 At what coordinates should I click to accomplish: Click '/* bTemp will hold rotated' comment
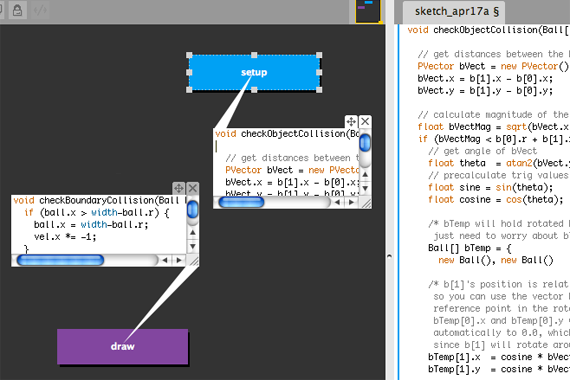(x=499, y=224)
